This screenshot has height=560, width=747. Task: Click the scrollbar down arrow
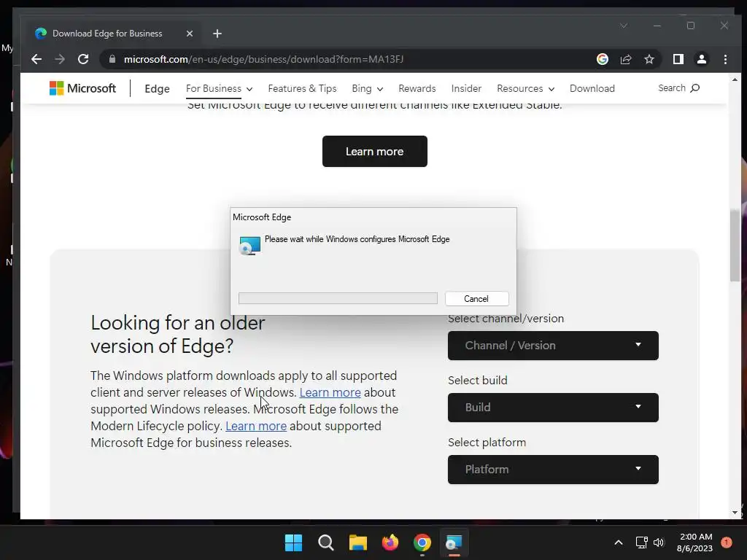[x=735, y=513]
